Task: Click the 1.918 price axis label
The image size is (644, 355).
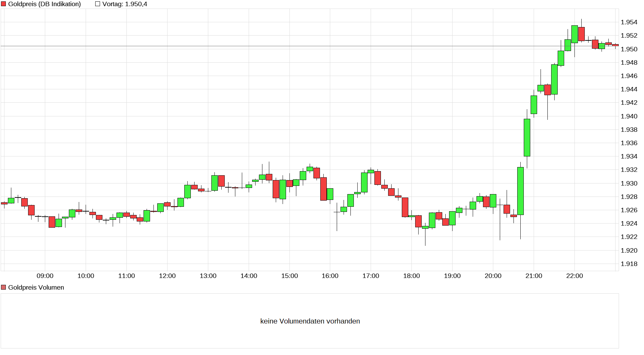Action: [630, 264]
